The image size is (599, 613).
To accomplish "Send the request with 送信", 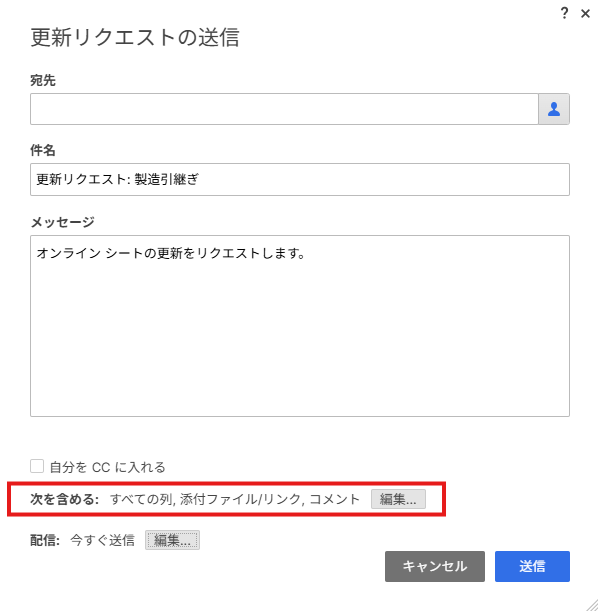I will click(x=532, y=566).
